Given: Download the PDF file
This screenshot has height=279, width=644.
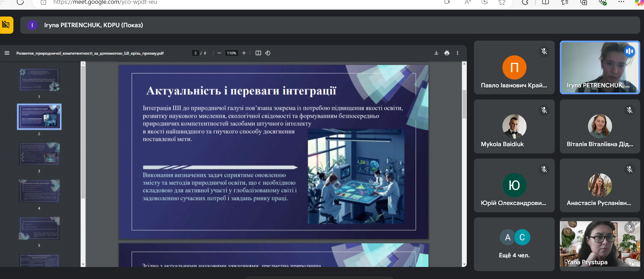Looking at the screenshot, I should click(x=436, y=53).
